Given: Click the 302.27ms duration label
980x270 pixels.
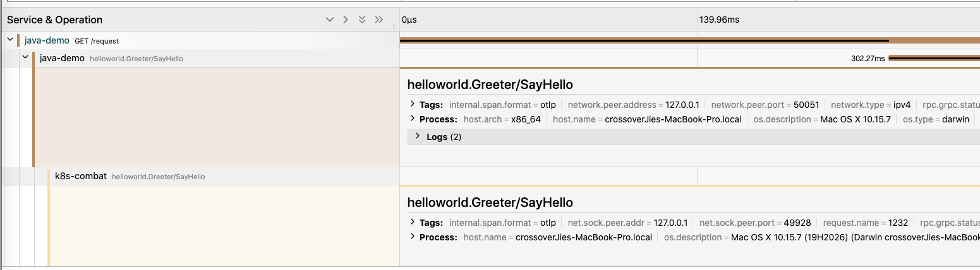Looking at the screenshot, I should [x=868, y=58].
